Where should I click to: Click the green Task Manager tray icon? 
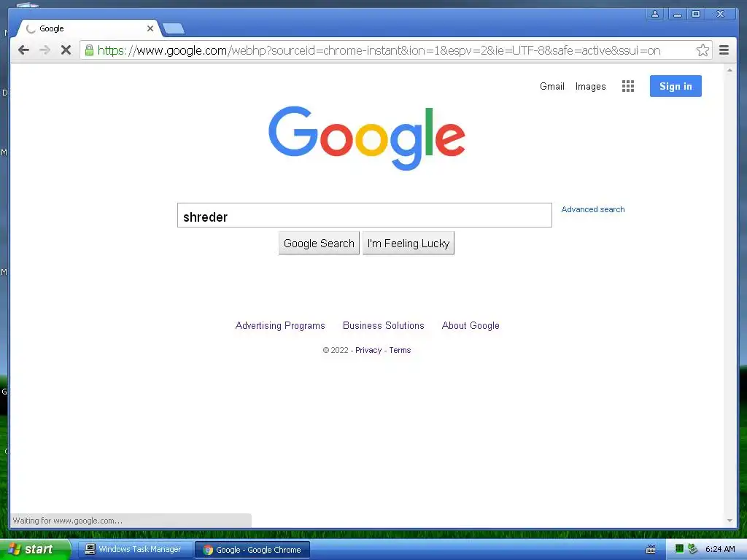pos(679,549)
